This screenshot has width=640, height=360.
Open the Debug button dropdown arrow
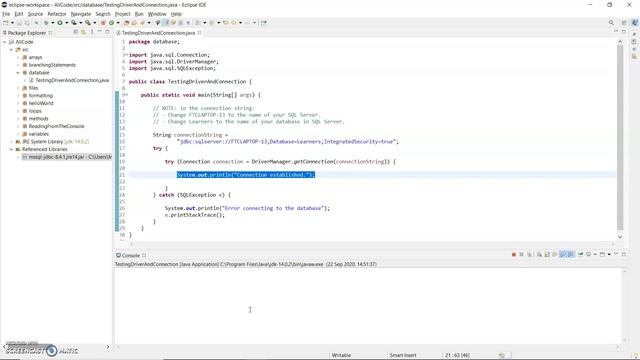[52, 23]
